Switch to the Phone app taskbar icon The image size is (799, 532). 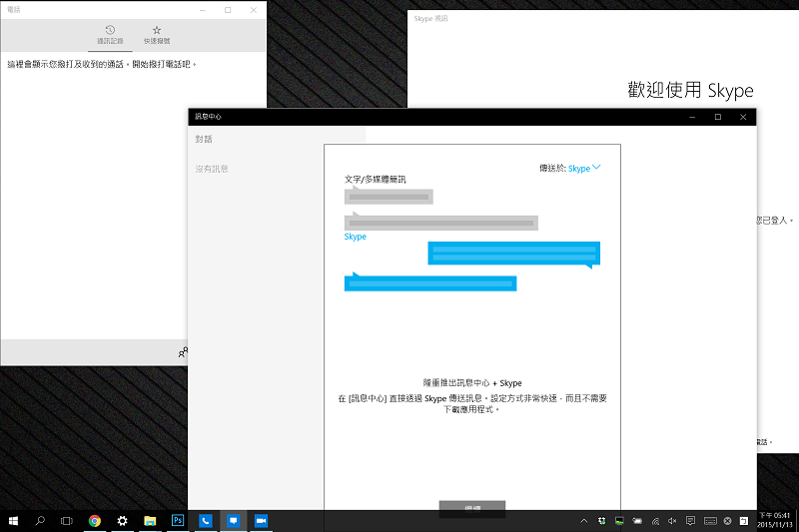pyautogui.click(x=206, y=521)
